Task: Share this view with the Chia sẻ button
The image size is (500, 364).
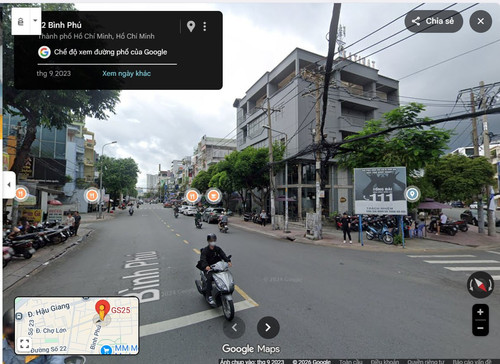Action: (x=434, y=21)
